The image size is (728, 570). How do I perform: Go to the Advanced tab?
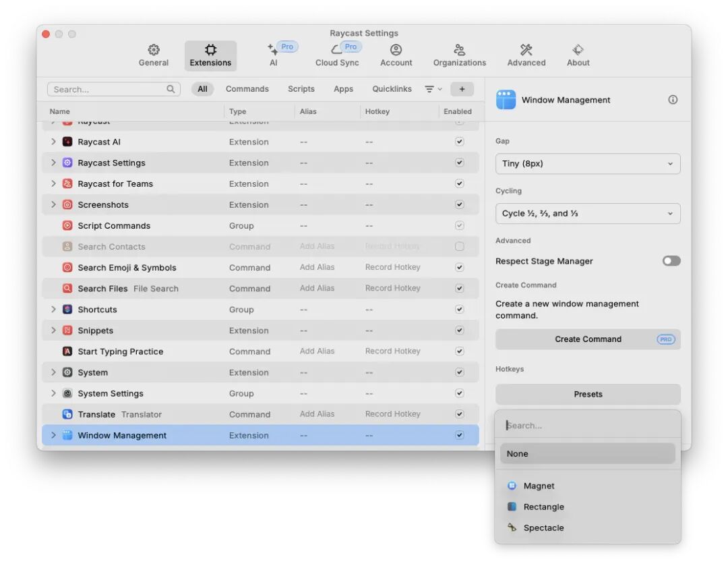point(526,56)
